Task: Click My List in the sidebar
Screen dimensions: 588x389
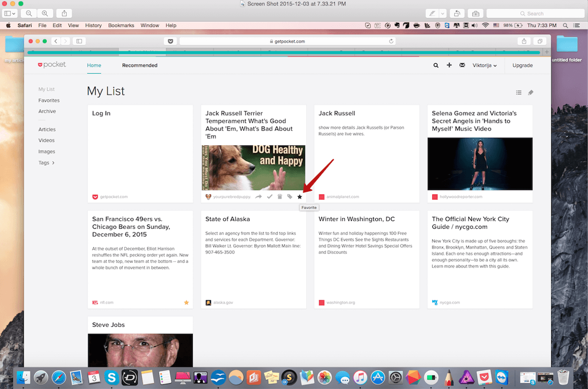Action: click(x=46, y=89)
